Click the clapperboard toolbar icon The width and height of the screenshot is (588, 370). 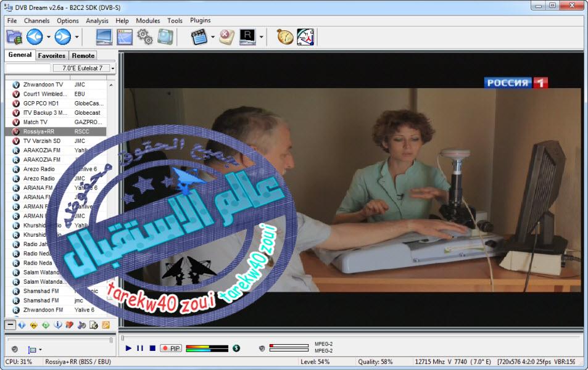[x=199, y=37]
